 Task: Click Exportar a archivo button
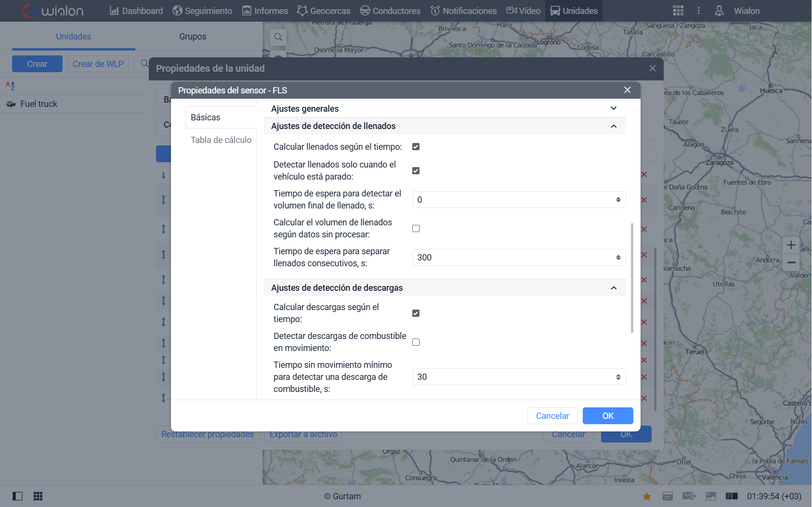click(x=303, y=434)
